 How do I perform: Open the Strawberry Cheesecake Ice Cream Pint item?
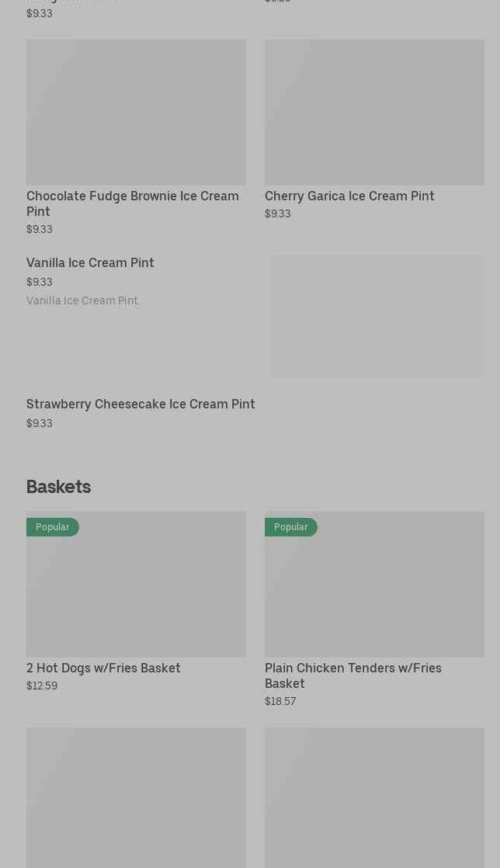tap(141, 404)
